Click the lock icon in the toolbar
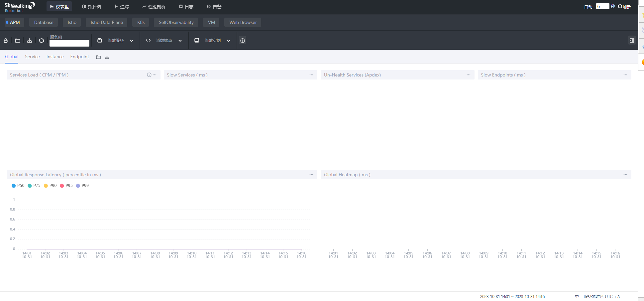This screenshot has height=301, width=644. tap(6, 41)
